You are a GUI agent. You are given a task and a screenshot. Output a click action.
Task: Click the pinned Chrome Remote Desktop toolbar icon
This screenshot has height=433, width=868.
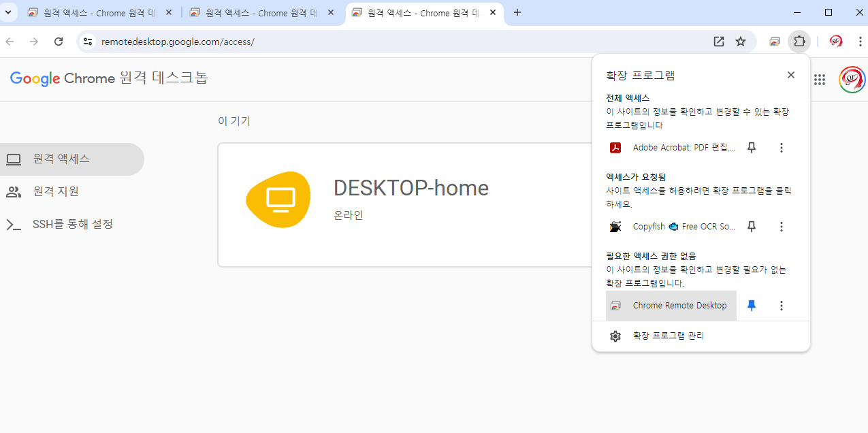click(x=775, y=42)
